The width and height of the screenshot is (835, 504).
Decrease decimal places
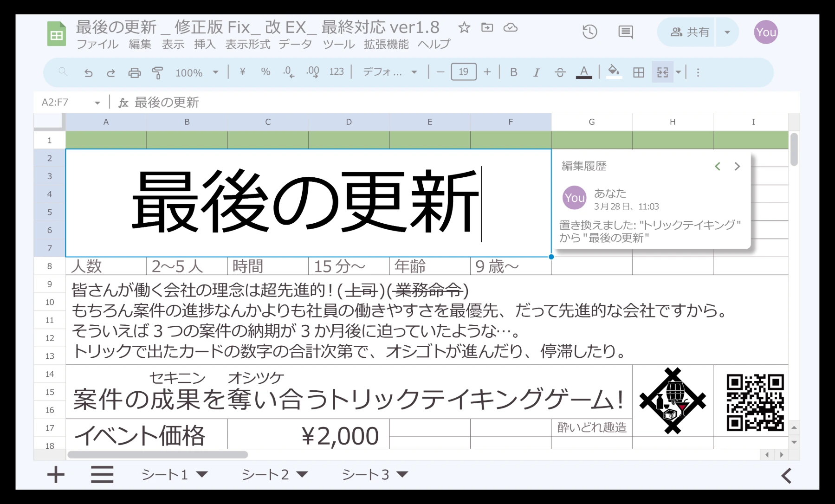click(x=287, y=72)
